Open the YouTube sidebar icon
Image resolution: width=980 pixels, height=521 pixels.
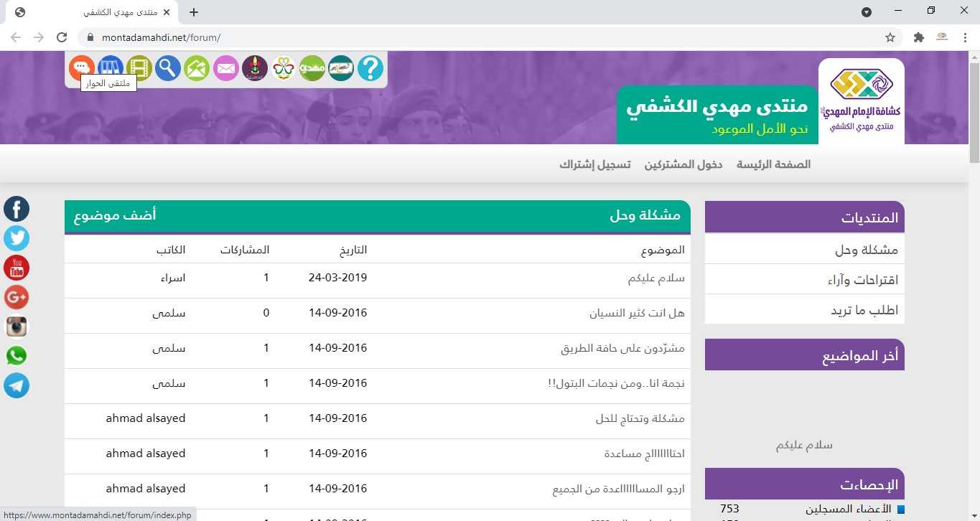point(17,268)
